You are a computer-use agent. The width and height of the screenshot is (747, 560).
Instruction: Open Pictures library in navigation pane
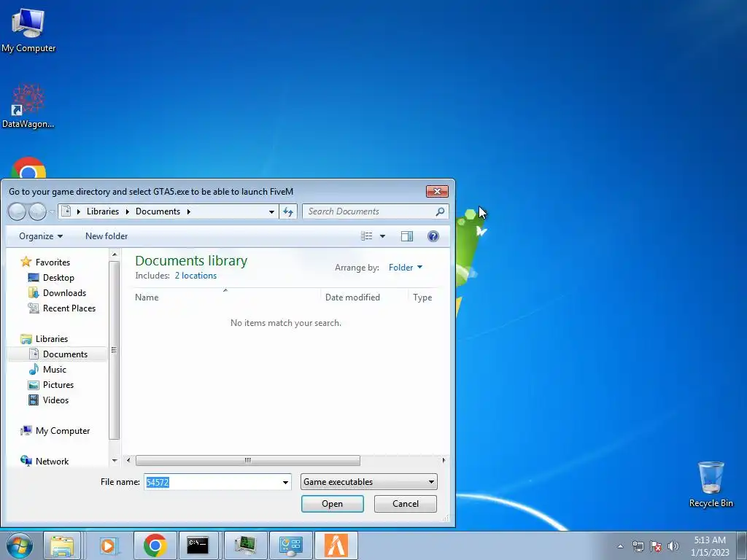[58, 385]
